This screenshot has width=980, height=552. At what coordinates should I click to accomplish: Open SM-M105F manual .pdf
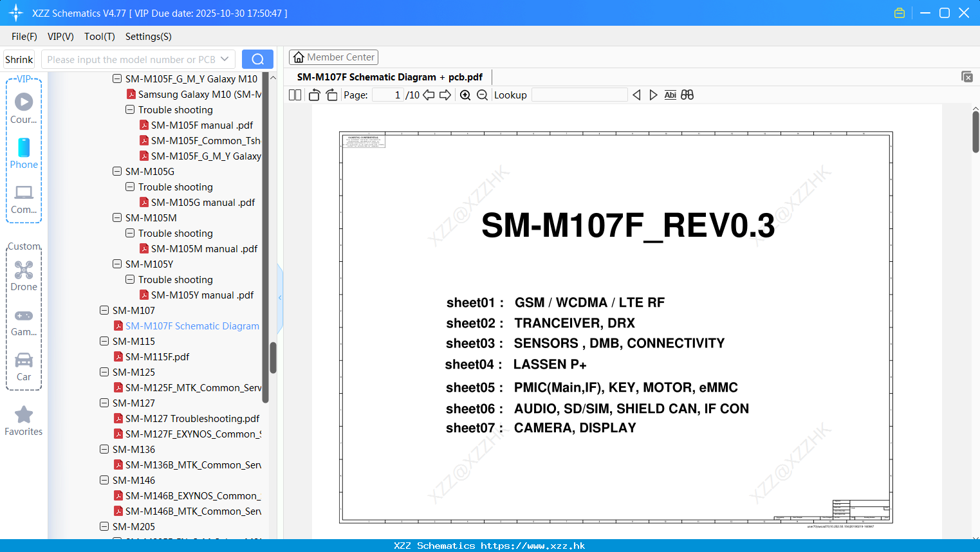(202, 125)
